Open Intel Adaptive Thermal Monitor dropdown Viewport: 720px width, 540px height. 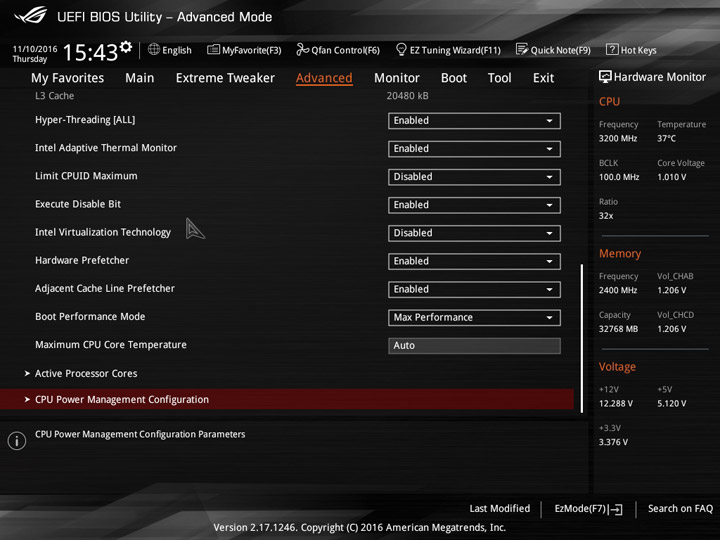tap(474, 149)
